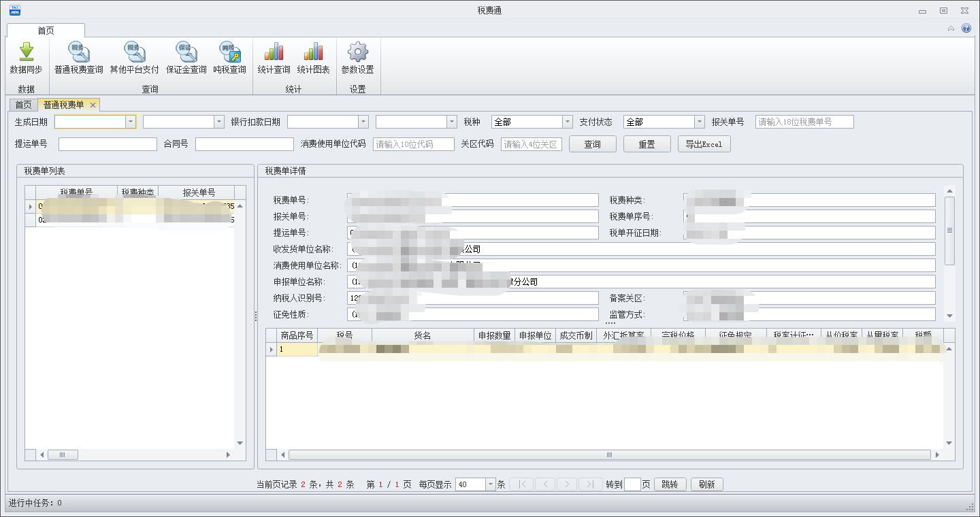Click the 税号 column header

pos(344,335)
